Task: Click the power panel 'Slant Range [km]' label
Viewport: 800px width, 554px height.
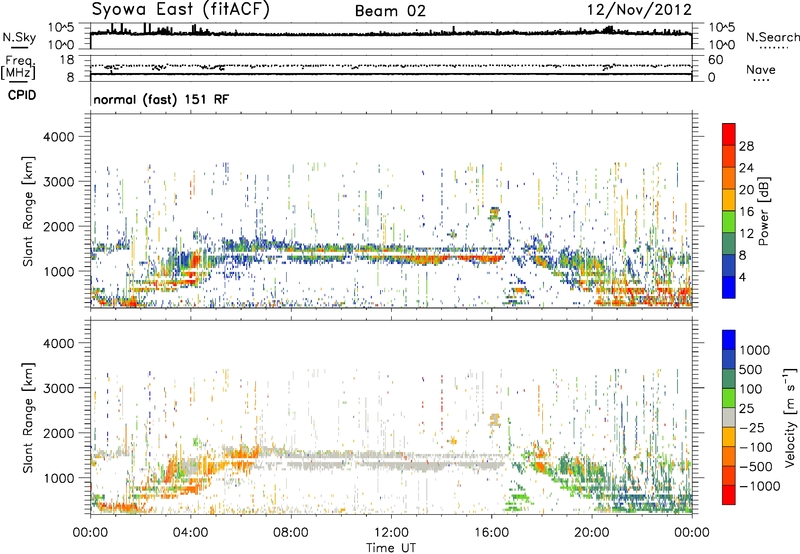Action: point(28,211)
